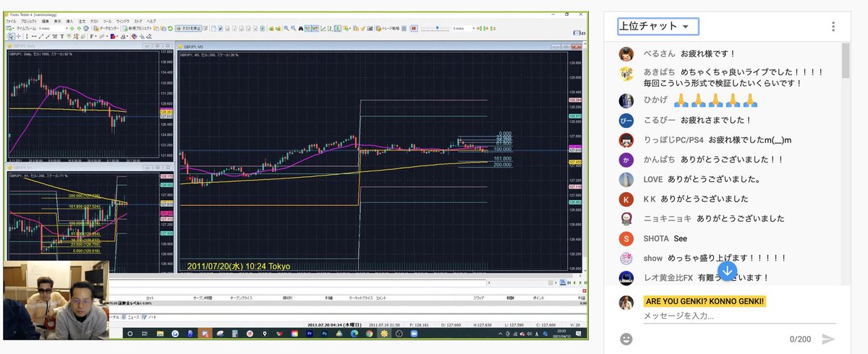Switch to the ニュース tab
Screen dimensions: 868x354
130,316
